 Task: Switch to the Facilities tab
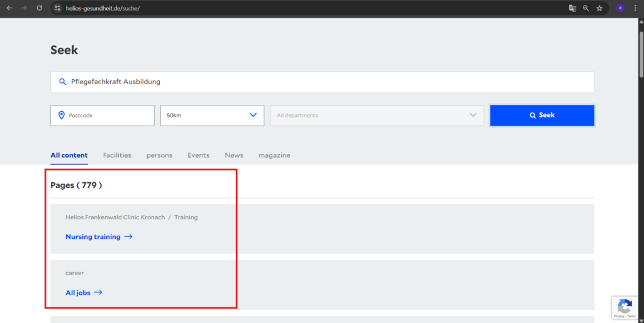[117, 155]
